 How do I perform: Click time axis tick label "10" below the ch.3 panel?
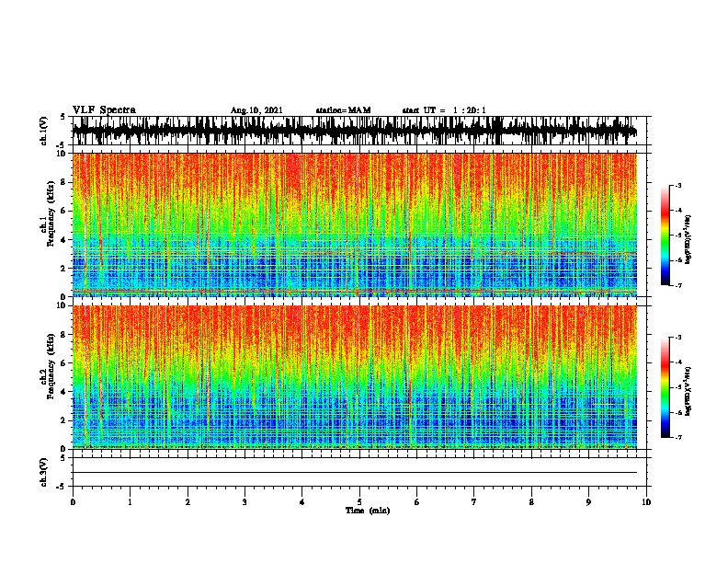tap(646, 502)
